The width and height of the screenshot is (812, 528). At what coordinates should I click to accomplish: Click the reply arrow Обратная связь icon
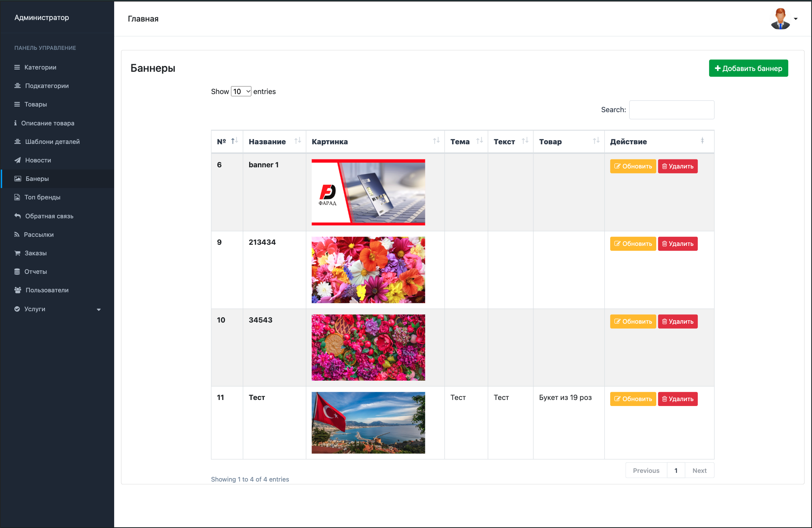click(x=17, y=216)
